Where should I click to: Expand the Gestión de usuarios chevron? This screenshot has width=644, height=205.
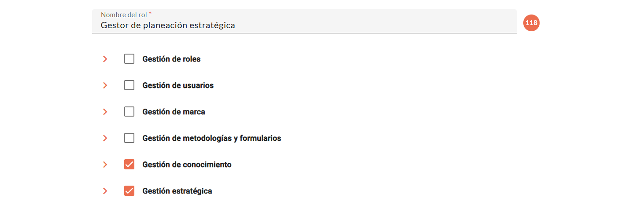coord(105,85)
